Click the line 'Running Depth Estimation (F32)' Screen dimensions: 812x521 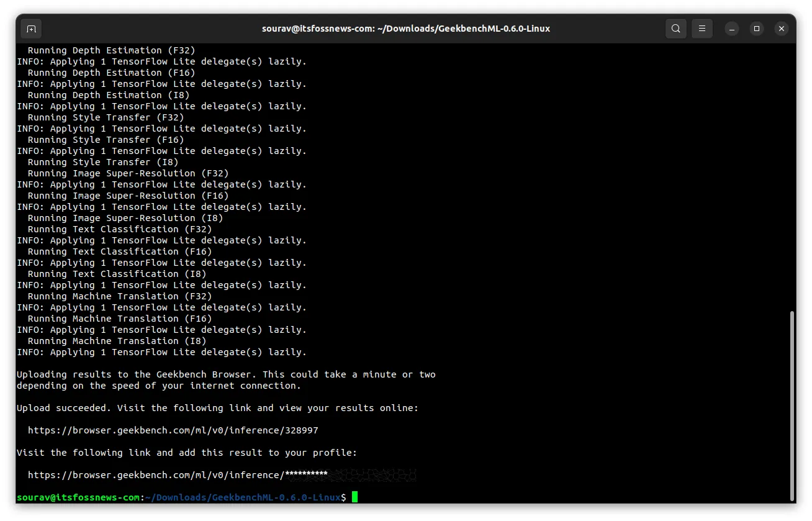112,50
